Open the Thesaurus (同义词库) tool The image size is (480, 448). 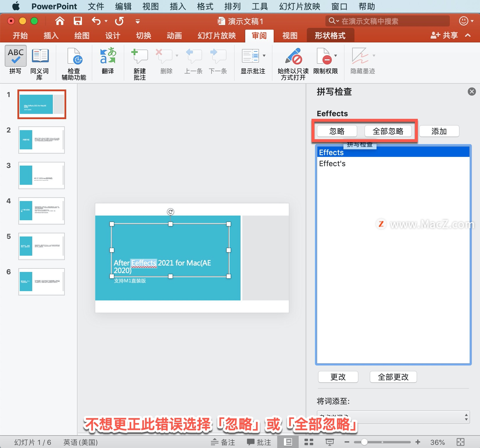click(x=40, y=56)
